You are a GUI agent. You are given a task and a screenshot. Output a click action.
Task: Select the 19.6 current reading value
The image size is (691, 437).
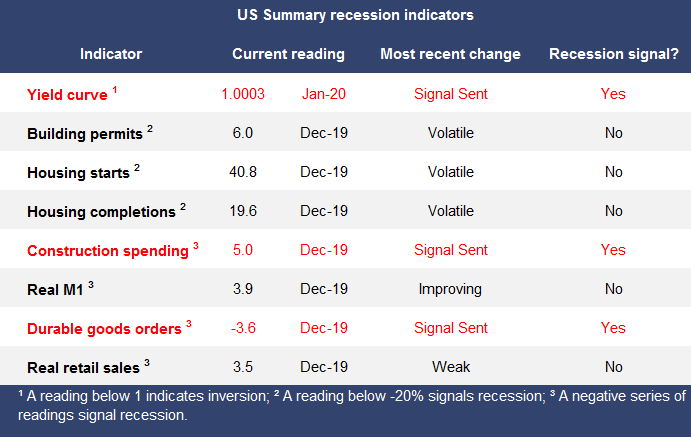pos(245,211)
